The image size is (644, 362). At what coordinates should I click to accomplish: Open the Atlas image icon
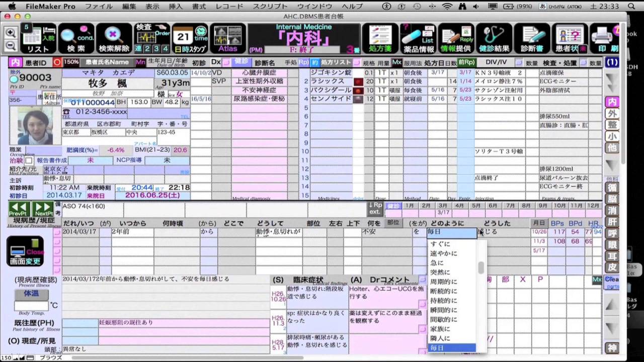(x=228, y=38)
